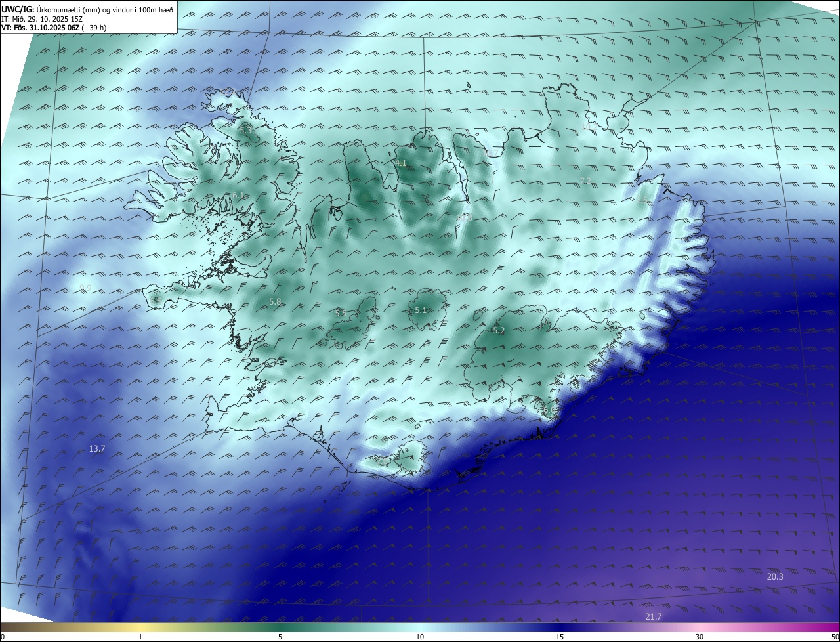This screenshot has width=840, height=642.
Task: Click the 4.1 value label
Action: [401, 163]
